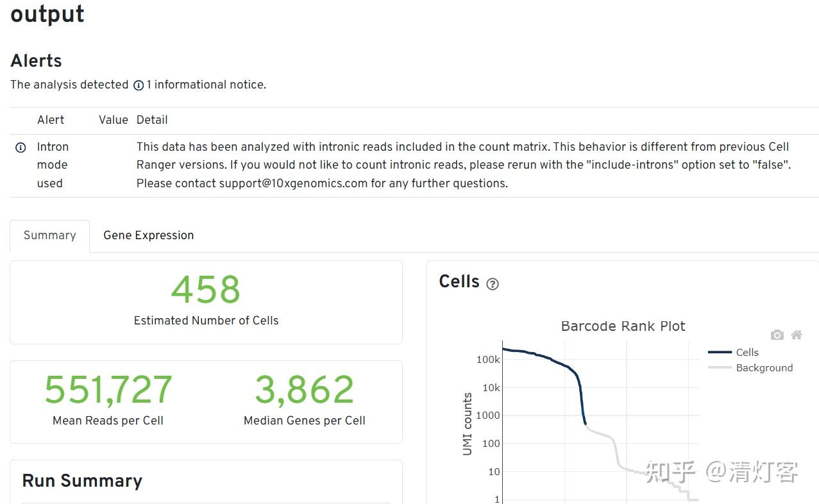Select the Summary tab
This screenshot has width=819, height=504.
(49, 235)
